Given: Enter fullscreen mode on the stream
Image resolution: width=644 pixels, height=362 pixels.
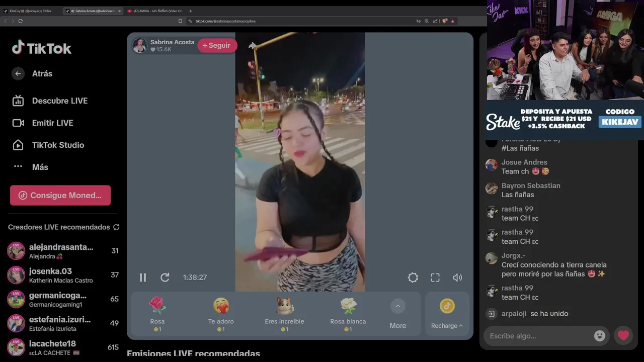Looking at the screenshot, I should [x=435, y=278].
